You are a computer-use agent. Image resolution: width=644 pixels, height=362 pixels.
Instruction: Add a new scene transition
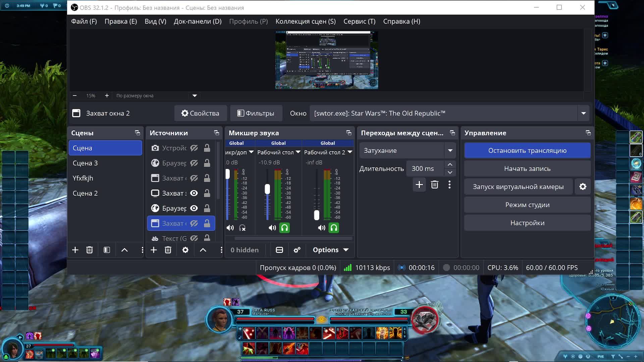point(419,185)
